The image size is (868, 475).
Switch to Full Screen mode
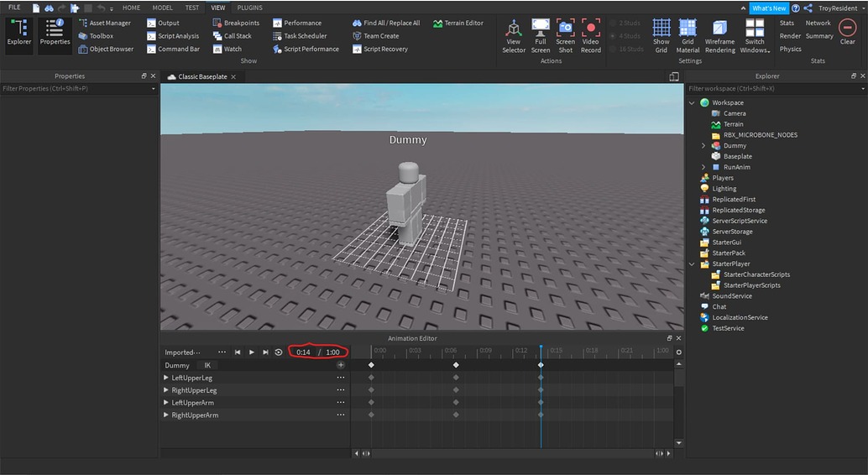[541, 36]
